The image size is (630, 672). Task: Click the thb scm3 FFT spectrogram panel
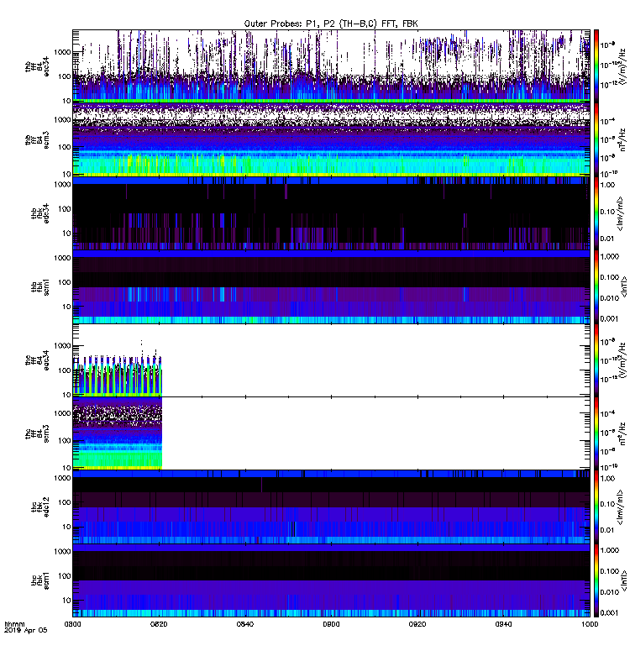point(331,139)
